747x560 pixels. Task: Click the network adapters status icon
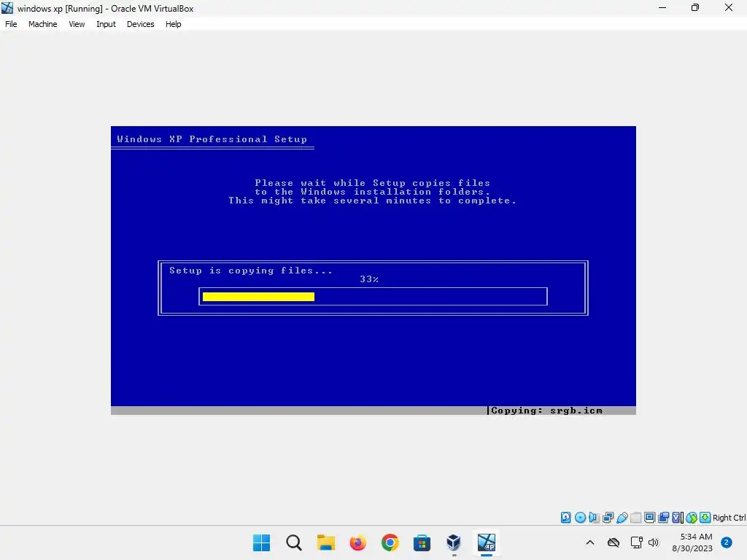[608, 518]
